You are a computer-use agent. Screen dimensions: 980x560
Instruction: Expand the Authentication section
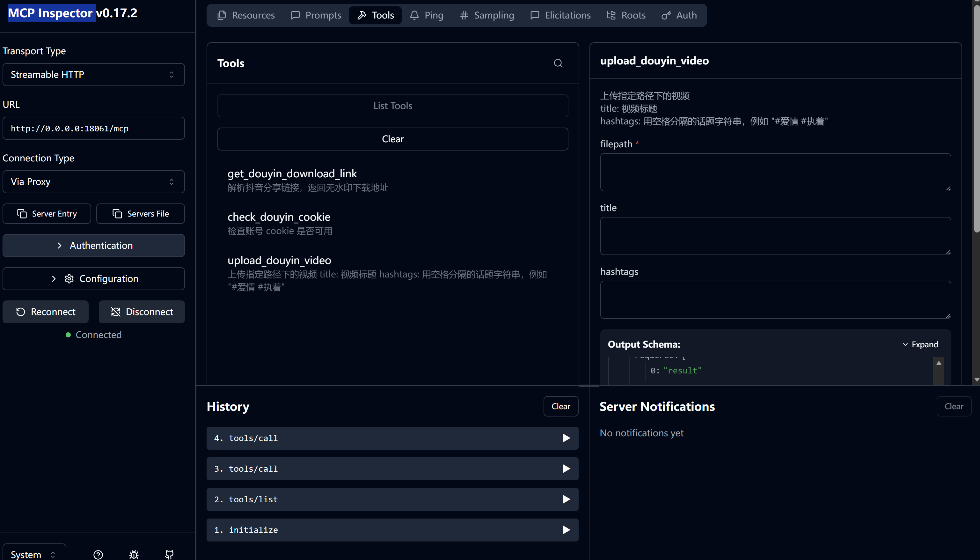93,245
